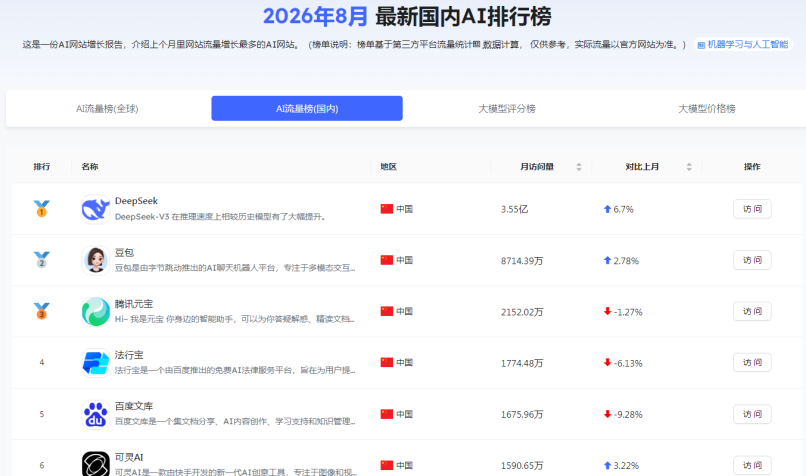Click the 豆包 avatar icon
Image resolution: width=806 pixels, height=476 pixels.
(96, 260)
